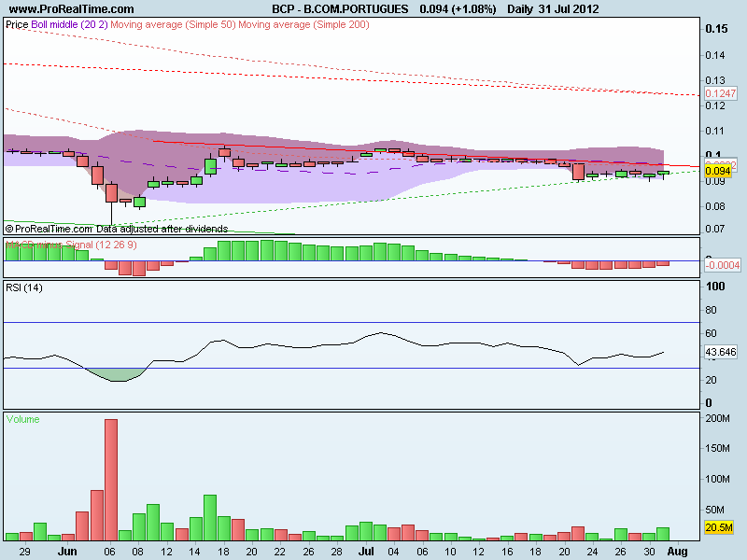747x560 pixels.
Task: Click the Jun month axis label
Action: 67,552
